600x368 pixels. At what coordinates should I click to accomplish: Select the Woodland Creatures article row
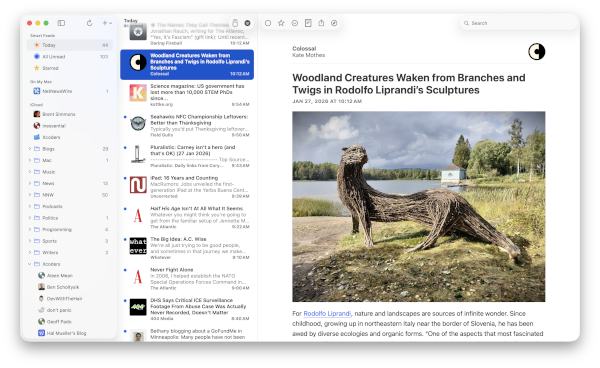click(x=187, y=65)
